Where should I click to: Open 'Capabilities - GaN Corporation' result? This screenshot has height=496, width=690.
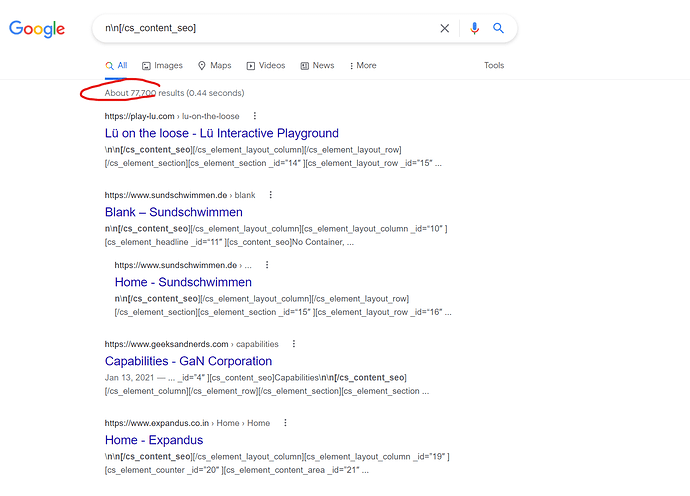[188, 361]
